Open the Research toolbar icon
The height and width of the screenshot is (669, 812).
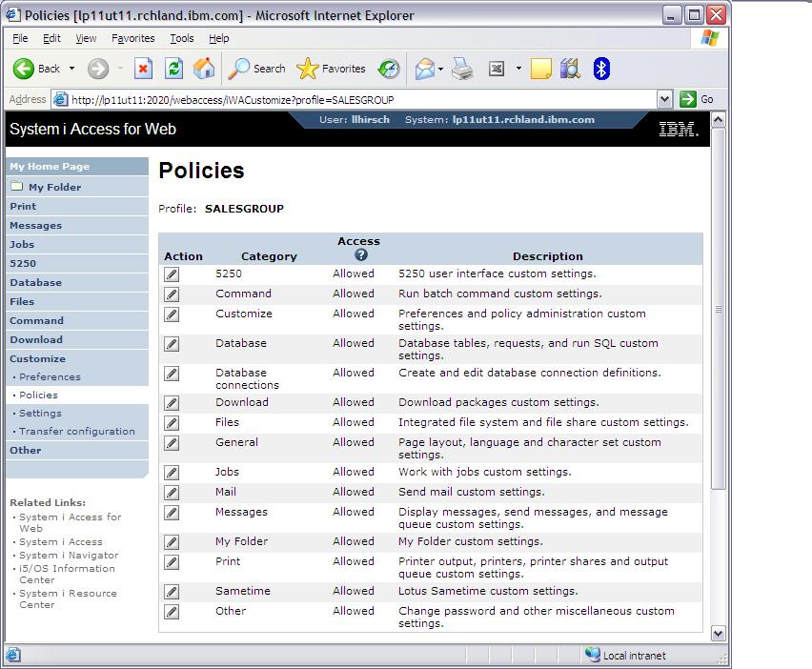(x=570, y=69)
